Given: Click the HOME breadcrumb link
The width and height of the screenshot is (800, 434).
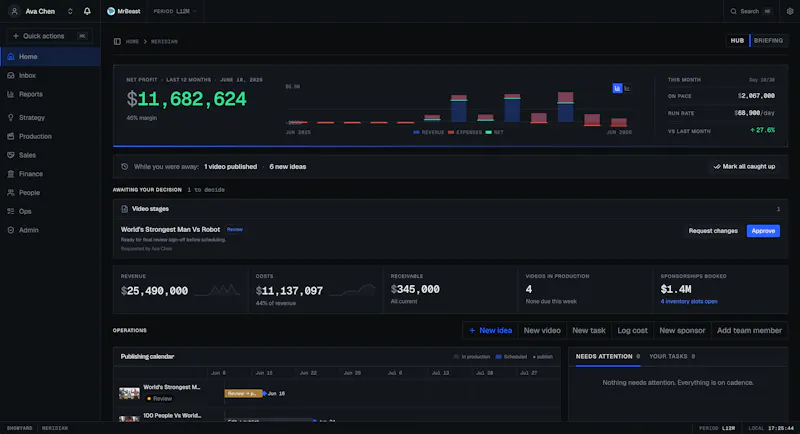Looking at the screenshot, I should click(132, 41).
